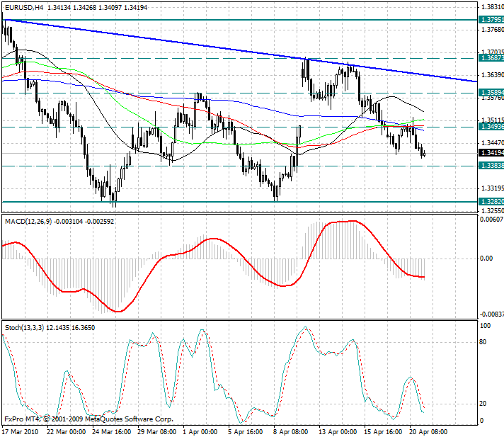Click the 24 Mar 16:00 time label
The height and width of the screenshot is (437, 504).
[112, 431]
